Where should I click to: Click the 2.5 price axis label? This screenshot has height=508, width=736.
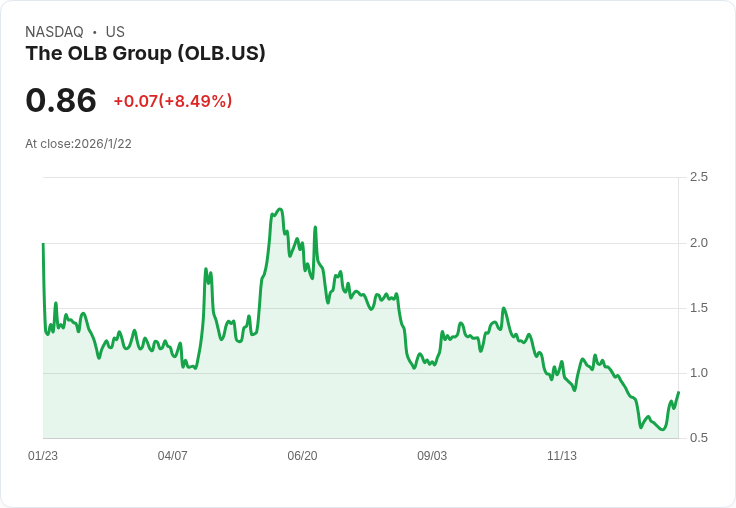698,177
